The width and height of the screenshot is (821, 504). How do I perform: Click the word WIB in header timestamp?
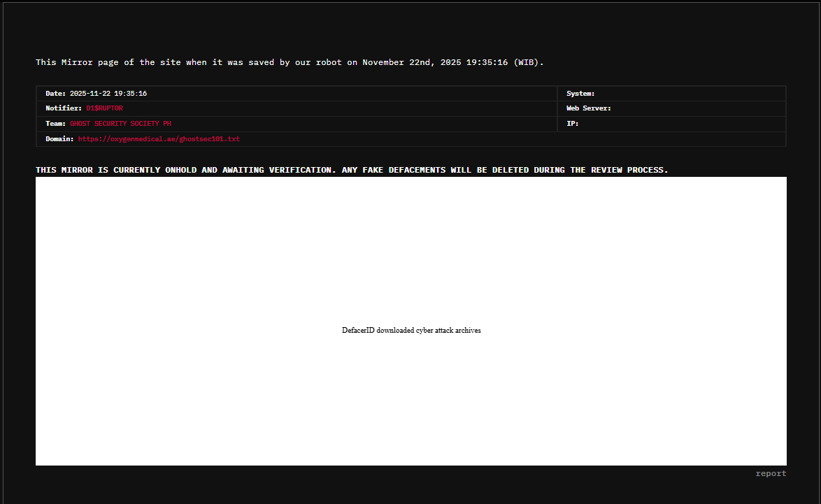pos(524,62)
